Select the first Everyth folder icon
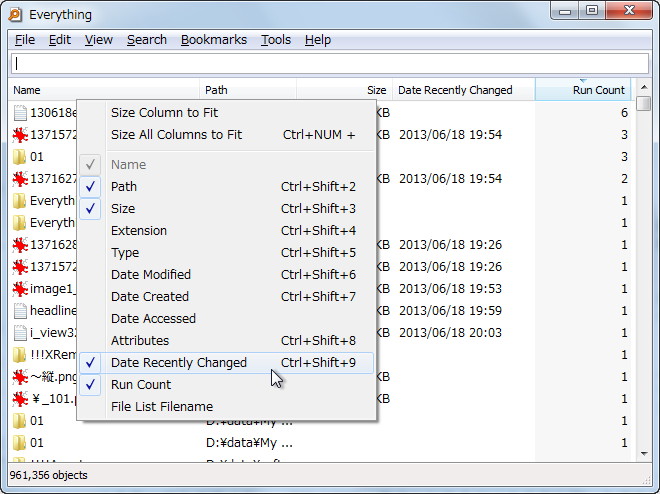 [19, 201]
